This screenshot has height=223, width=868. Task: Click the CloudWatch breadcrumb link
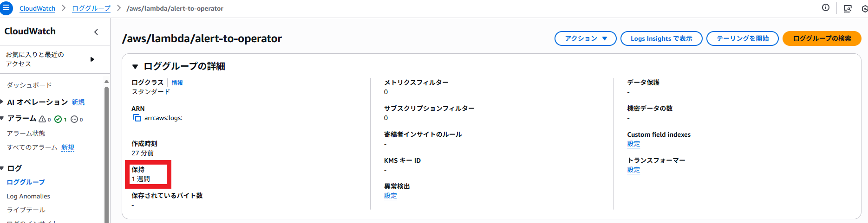click(37, 8)
